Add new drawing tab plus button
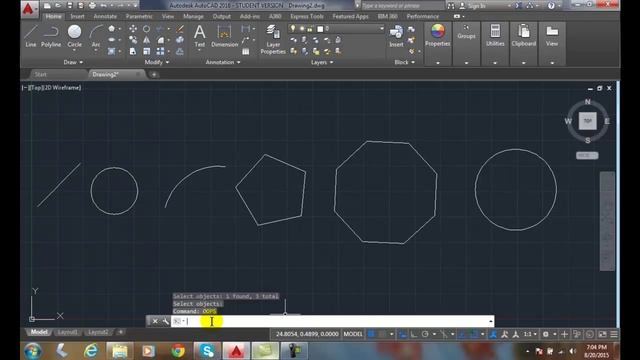Image resolution: width=640 pixels, height=360 pixels. tap(154, 74)
